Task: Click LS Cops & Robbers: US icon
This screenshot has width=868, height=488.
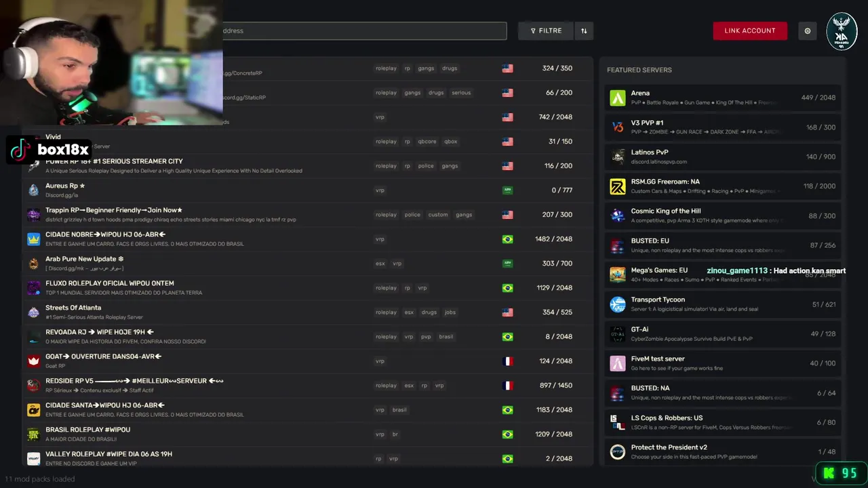Action: 617,422
